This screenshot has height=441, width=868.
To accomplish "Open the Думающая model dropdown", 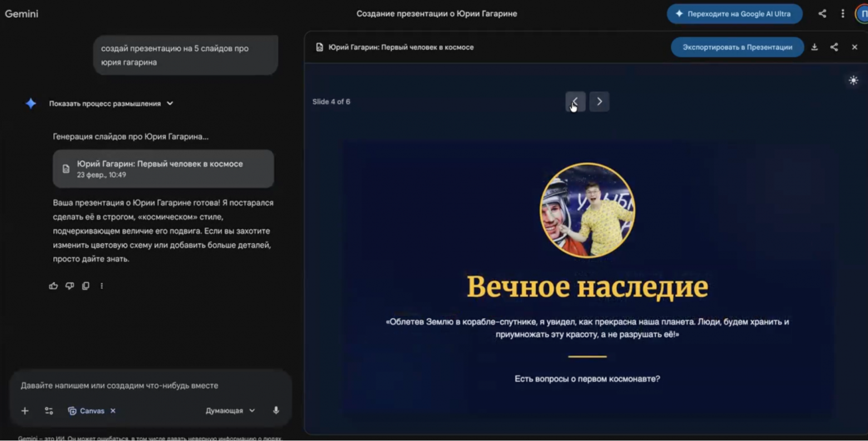I will [x=230, y=410].
